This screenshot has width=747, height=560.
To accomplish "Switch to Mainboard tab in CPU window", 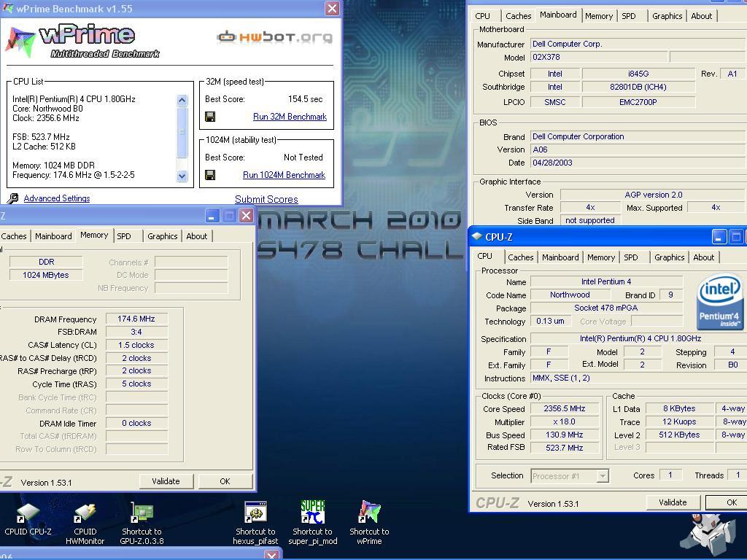I will tap(560, 257).
